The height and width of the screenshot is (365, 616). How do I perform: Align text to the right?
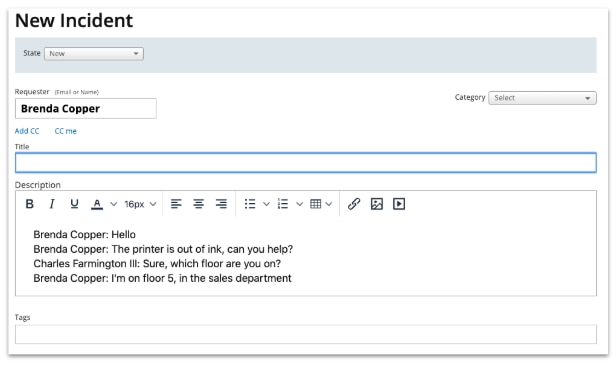(x=221, y=204)
